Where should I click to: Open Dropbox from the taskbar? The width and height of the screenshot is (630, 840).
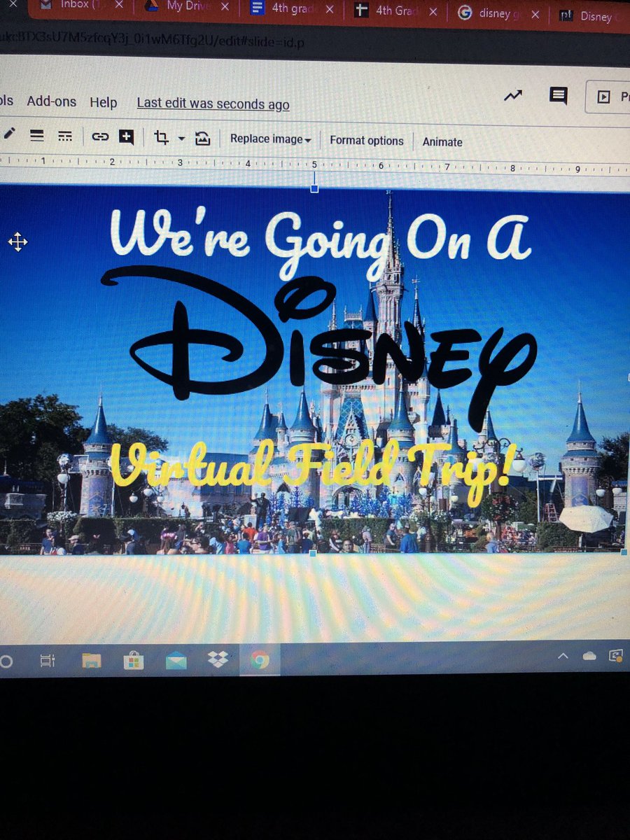click(x=218, y=659)
